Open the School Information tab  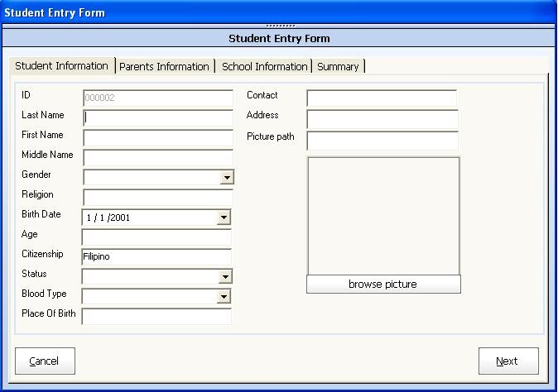coord(264,66)
